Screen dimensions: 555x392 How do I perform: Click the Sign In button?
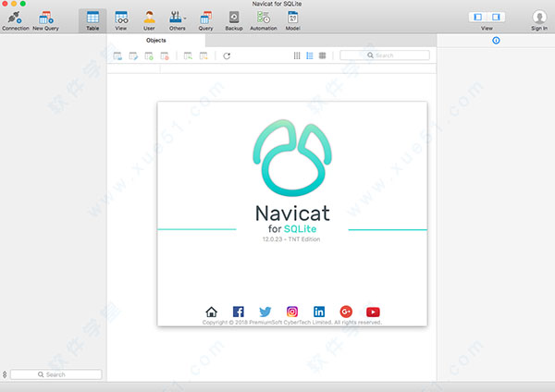(x=539, y=20)
